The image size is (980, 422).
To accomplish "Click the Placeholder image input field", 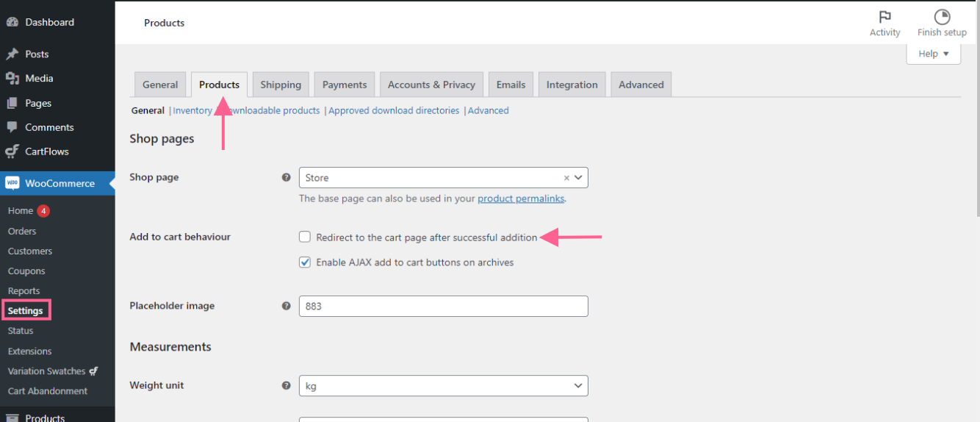I will click(443, 306).
